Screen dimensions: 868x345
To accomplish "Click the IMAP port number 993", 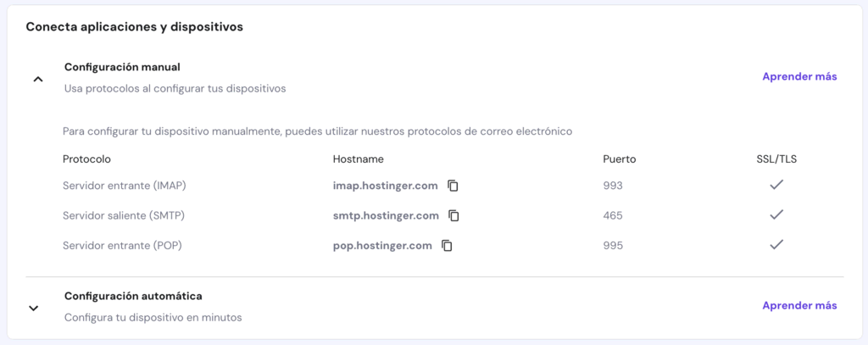I will (613, 186).
